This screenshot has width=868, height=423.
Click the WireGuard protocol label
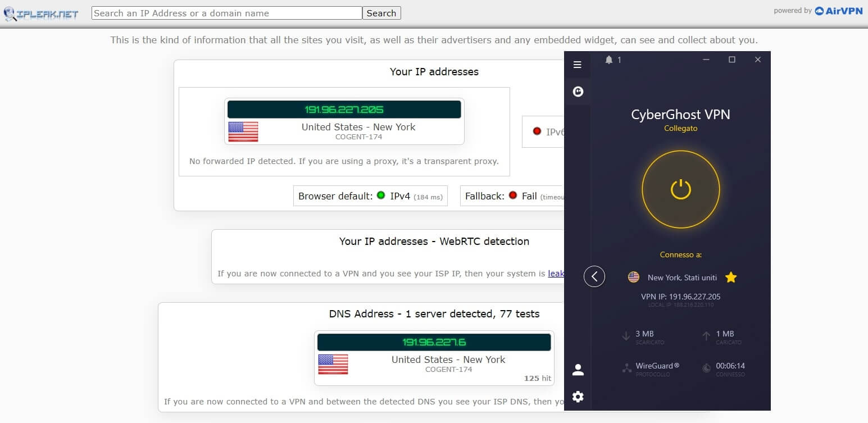pos(657,366)
